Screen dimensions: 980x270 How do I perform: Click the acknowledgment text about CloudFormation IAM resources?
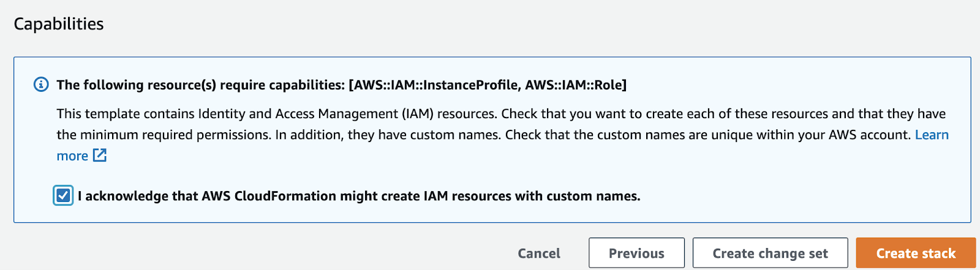click(359, 196)
